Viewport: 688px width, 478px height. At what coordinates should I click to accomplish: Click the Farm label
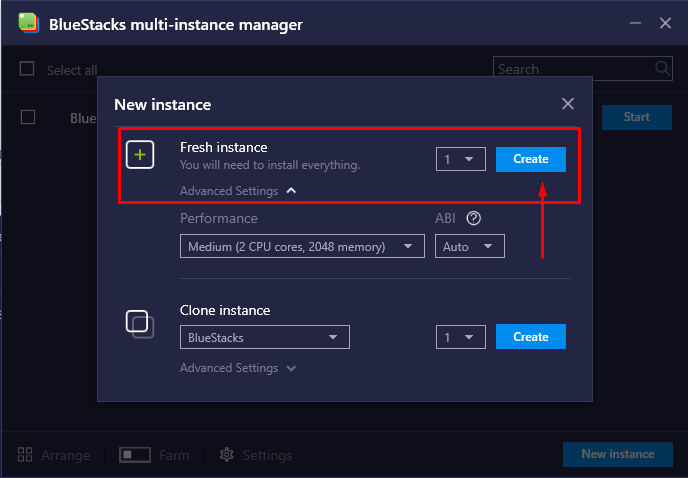(174, 455)
